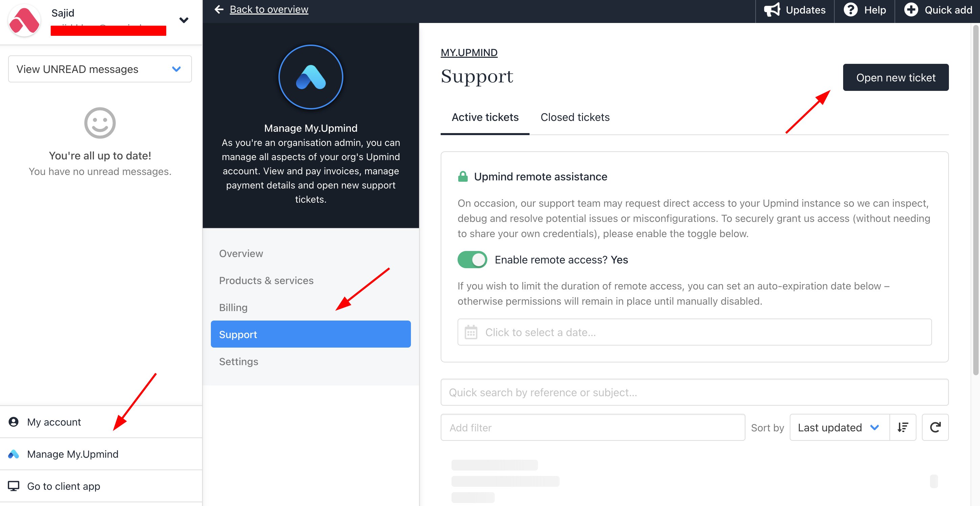Click the Add filter field

pyautogui.click(x=593, y=427)
